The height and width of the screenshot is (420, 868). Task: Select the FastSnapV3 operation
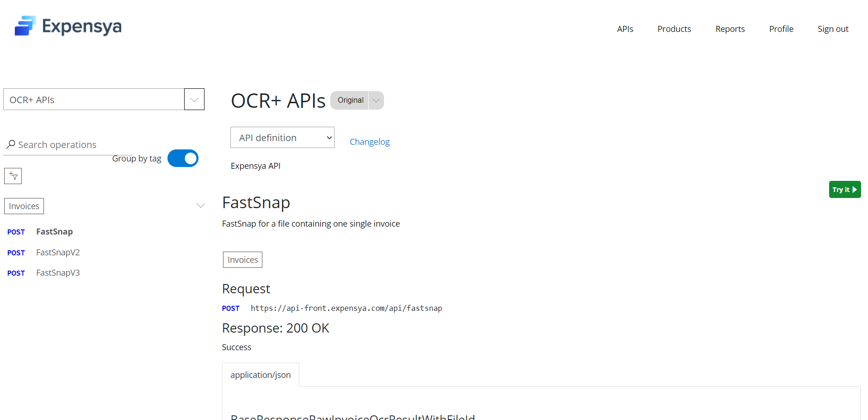click(58, 273)
